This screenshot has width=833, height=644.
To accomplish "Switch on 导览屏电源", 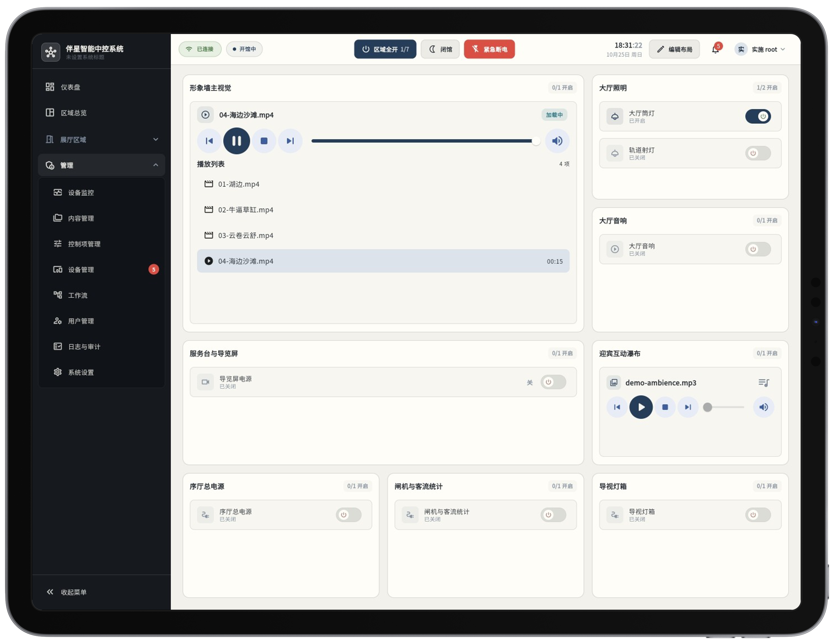I will 553,382.
